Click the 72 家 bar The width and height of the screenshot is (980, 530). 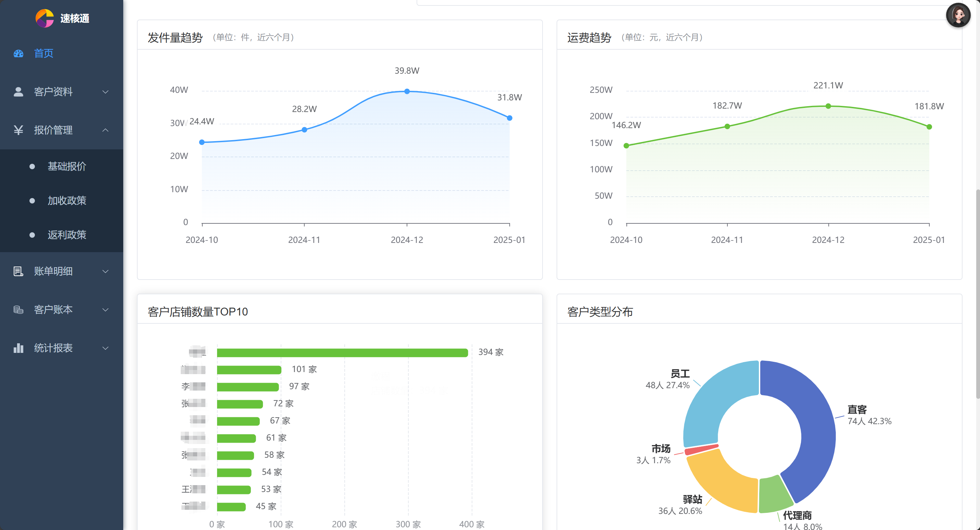tap(240, 404)
